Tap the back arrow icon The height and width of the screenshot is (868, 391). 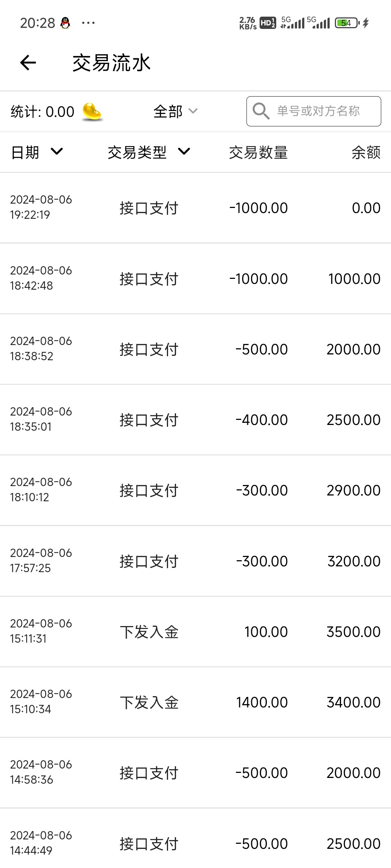pyautogui.click(x=28, y=63)
